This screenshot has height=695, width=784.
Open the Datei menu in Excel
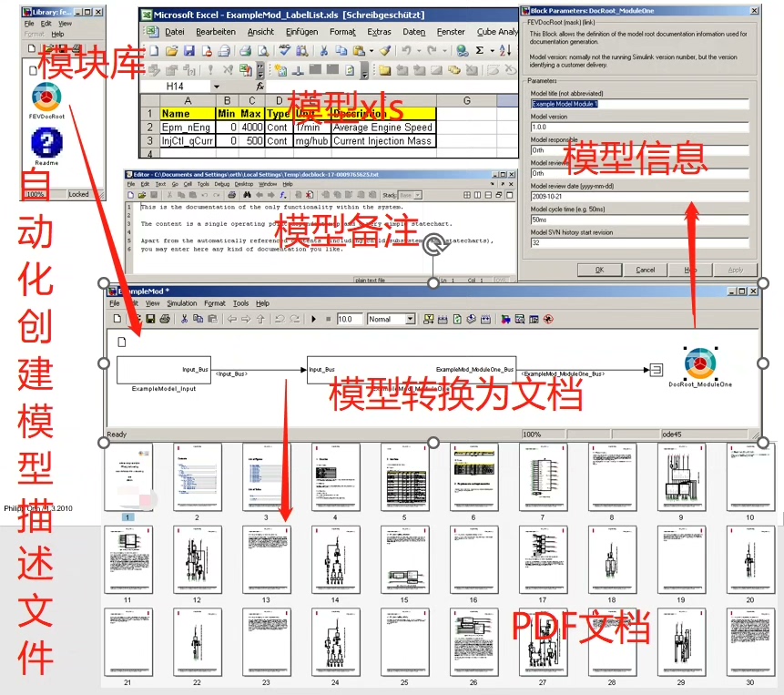click(175, 32)
